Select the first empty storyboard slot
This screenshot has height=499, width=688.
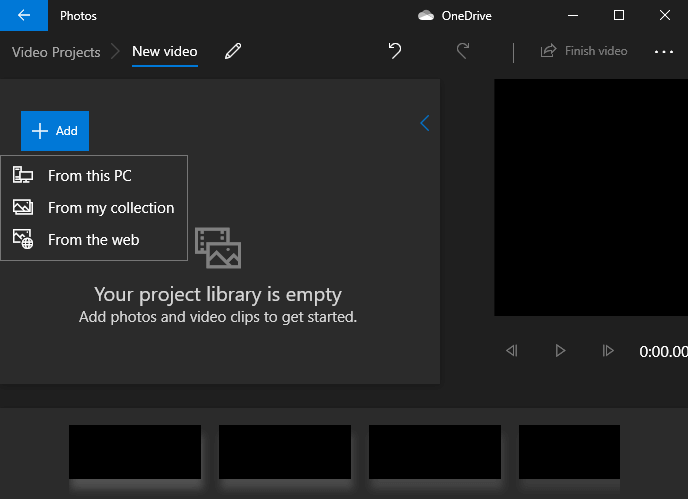coord(135,452)
